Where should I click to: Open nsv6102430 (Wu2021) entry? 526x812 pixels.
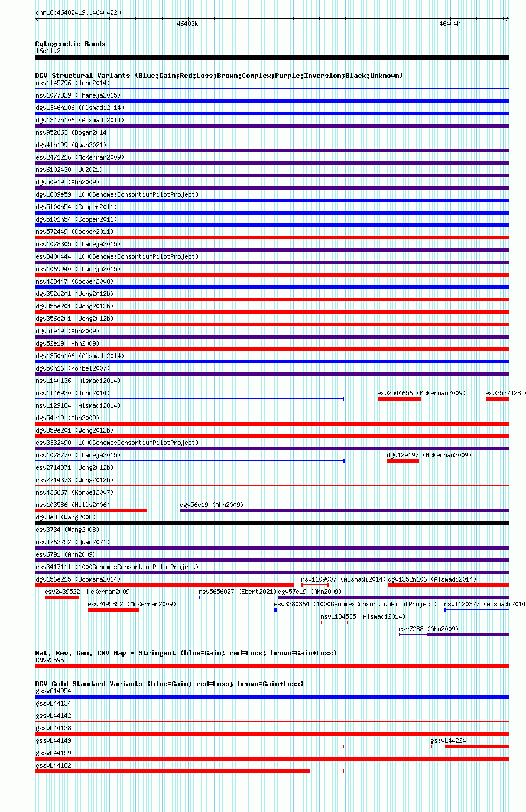click(69, 170)
